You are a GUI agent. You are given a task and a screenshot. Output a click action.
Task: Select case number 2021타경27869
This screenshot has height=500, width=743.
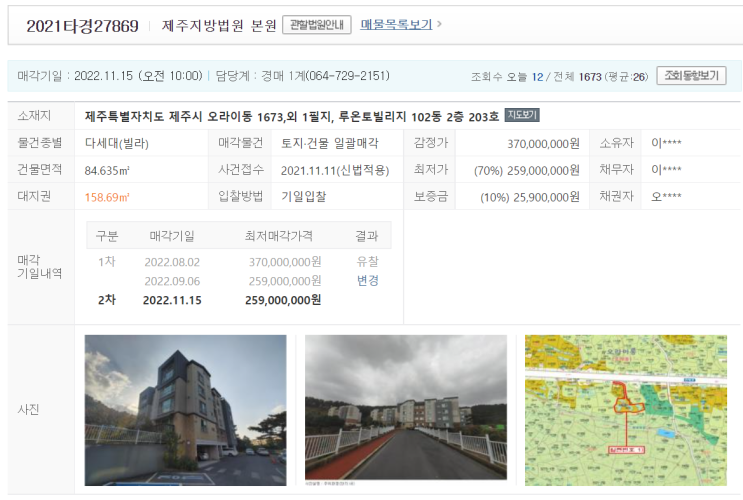coord(82,26)
